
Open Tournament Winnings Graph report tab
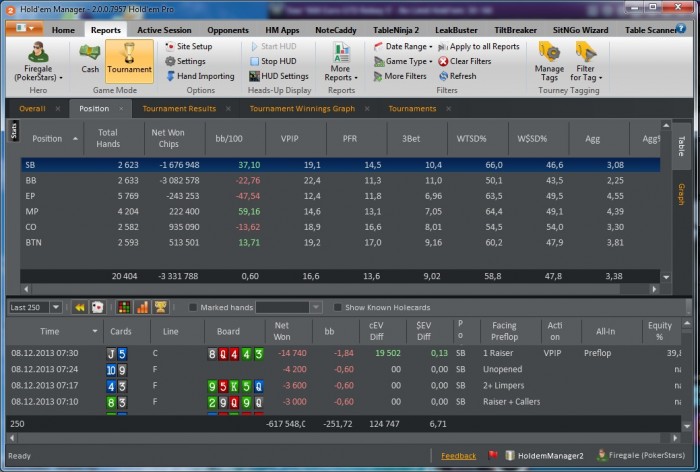302,109
